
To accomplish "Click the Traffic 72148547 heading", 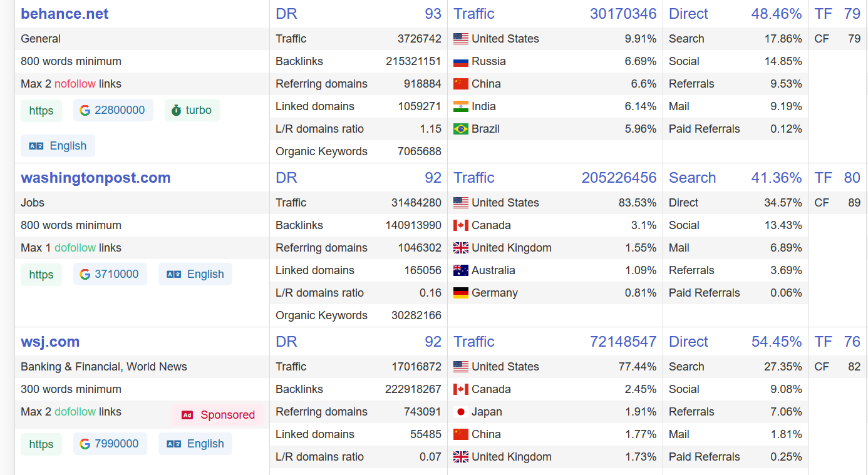I will [x=555, y=342].
